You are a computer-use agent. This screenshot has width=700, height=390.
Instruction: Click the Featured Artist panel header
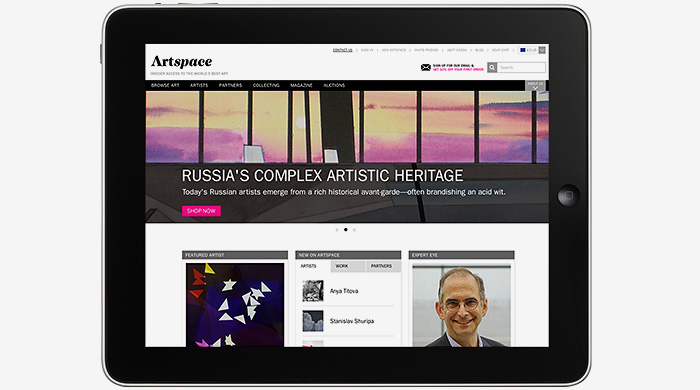click(235, 255)
